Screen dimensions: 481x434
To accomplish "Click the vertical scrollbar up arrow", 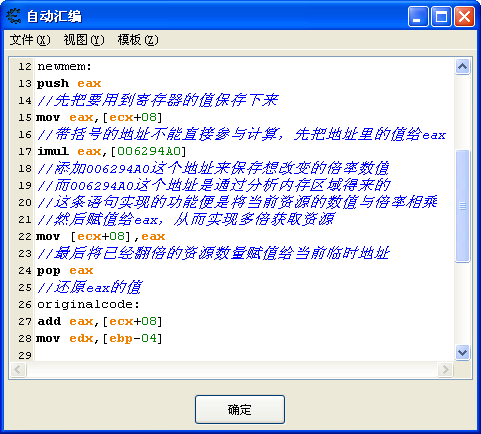I will point(462,67).
